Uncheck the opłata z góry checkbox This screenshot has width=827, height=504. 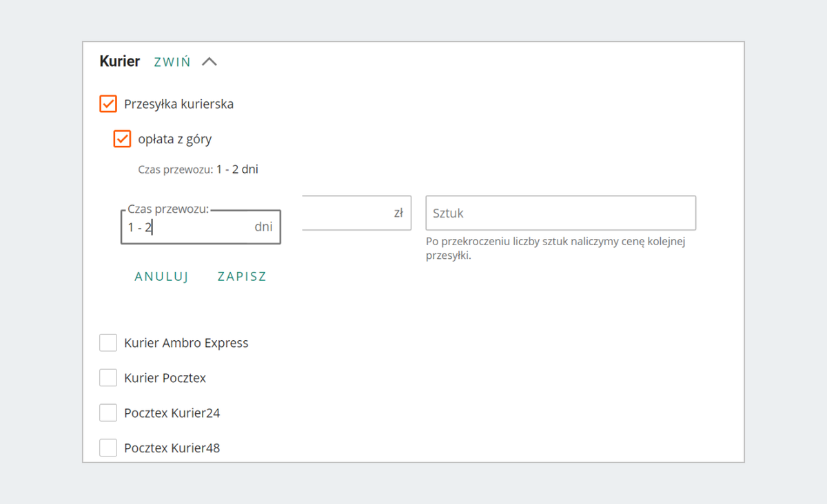point(122,139)
